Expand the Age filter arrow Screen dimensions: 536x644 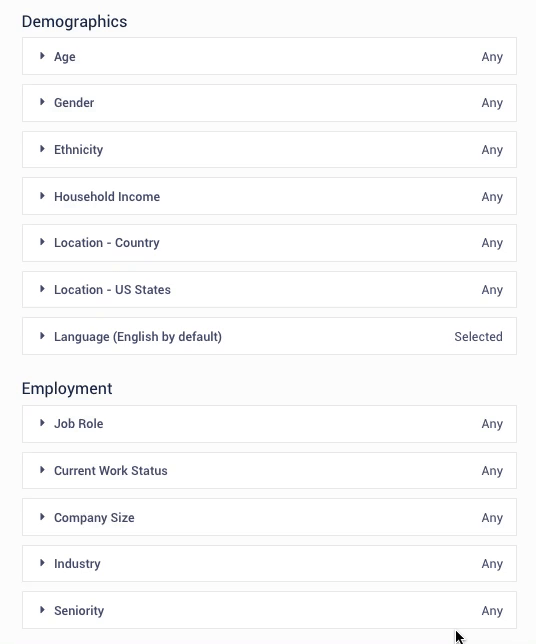tap(42, 56)
